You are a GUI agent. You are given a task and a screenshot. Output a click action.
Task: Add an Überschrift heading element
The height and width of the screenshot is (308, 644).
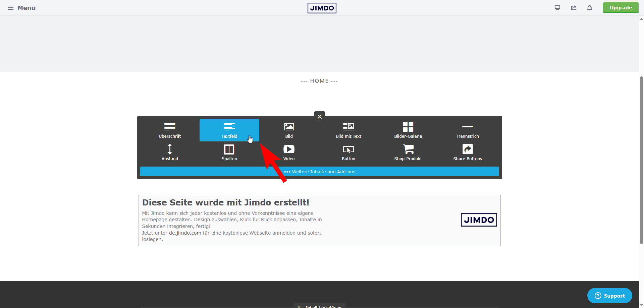pyautogui.click(x=170, y=130)
